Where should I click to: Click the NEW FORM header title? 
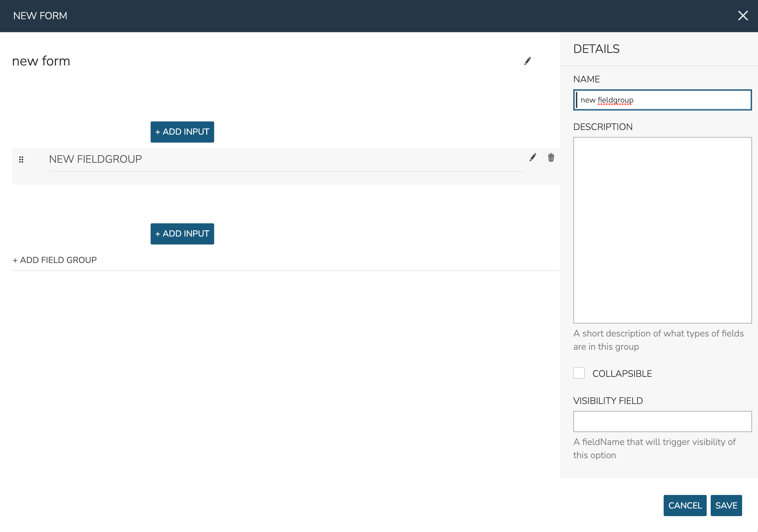40,16
